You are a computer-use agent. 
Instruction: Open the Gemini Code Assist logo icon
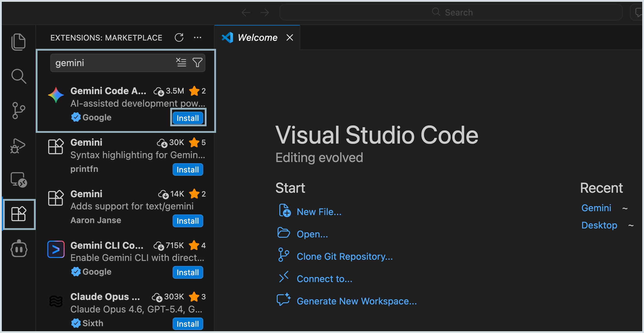point(56,95)
